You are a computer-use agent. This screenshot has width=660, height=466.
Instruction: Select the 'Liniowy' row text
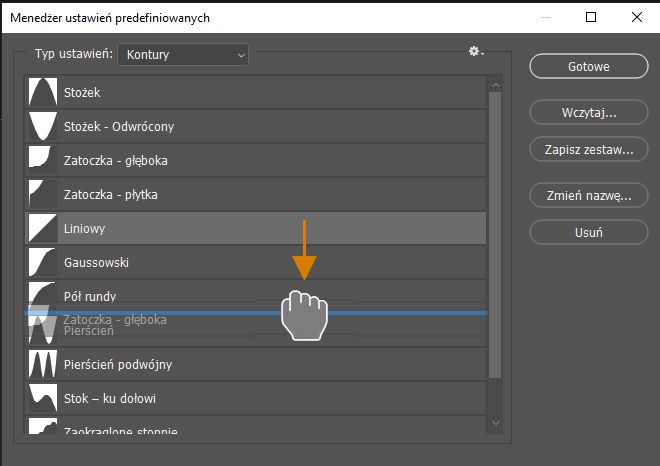[84, 229]
